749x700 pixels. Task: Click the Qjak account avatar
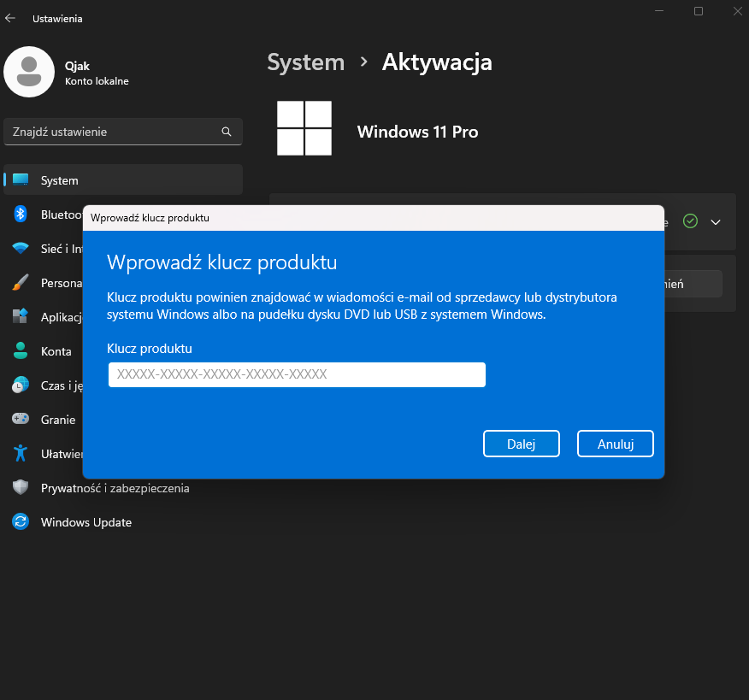pyautogui.click(x=29, y=72)
